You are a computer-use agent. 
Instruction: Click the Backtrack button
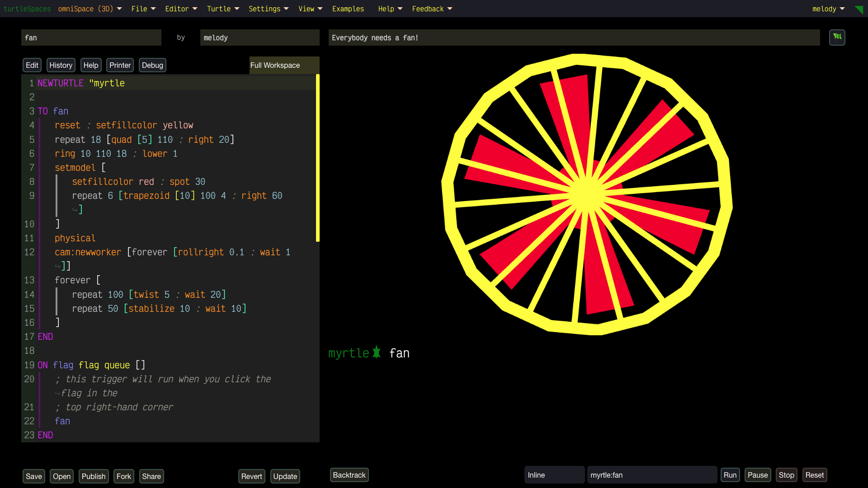click(x=349, y=475)
